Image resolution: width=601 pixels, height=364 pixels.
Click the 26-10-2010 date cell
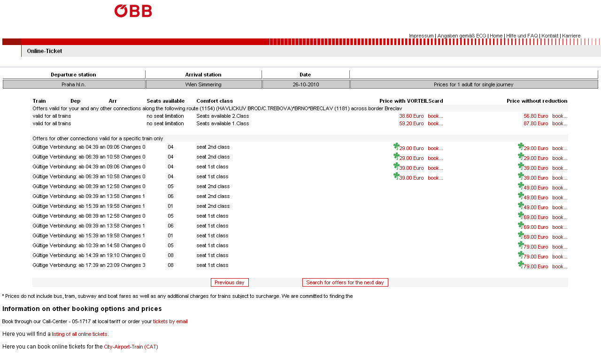point(306,84)
